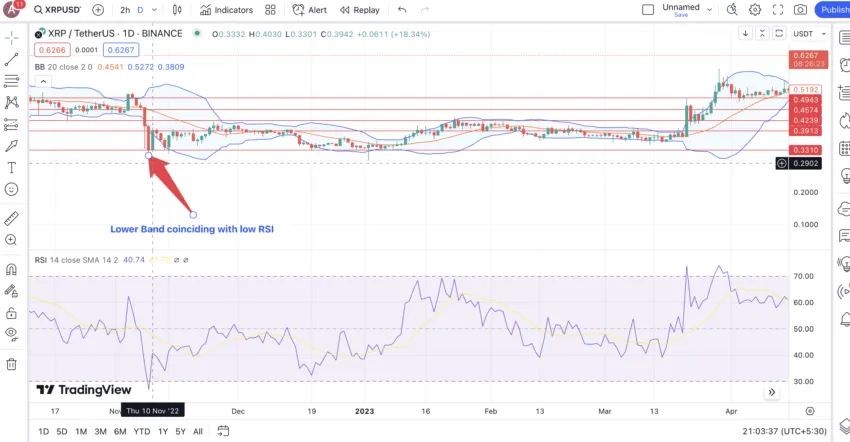
Task: Select the zoom in tool
Action: point(11,240)
